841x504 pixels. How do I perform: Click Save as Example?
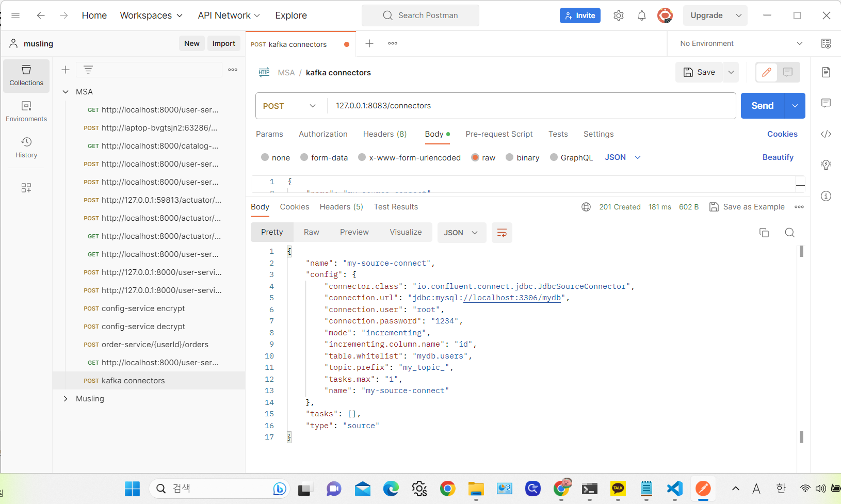(747, 207)
